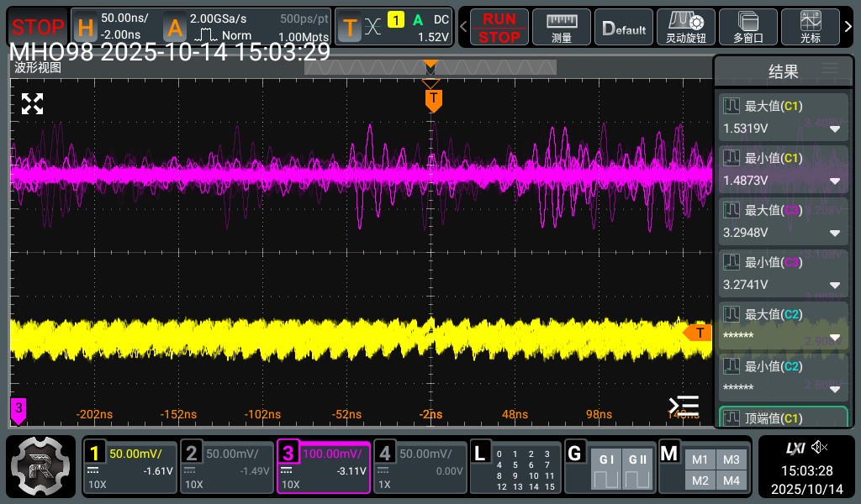The image size is (861, 504).
Task: Click the speaker mute icon next to LXI
Action: pos(819,447)
